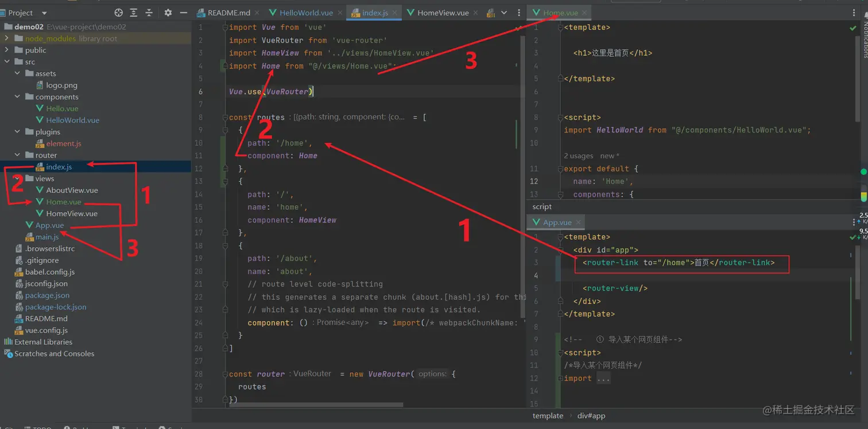Image resolution: width=868 pixels, height=429 pixels.
Task: Select HelloWorld.vue in the project tree
Action: tap(72, 120)
